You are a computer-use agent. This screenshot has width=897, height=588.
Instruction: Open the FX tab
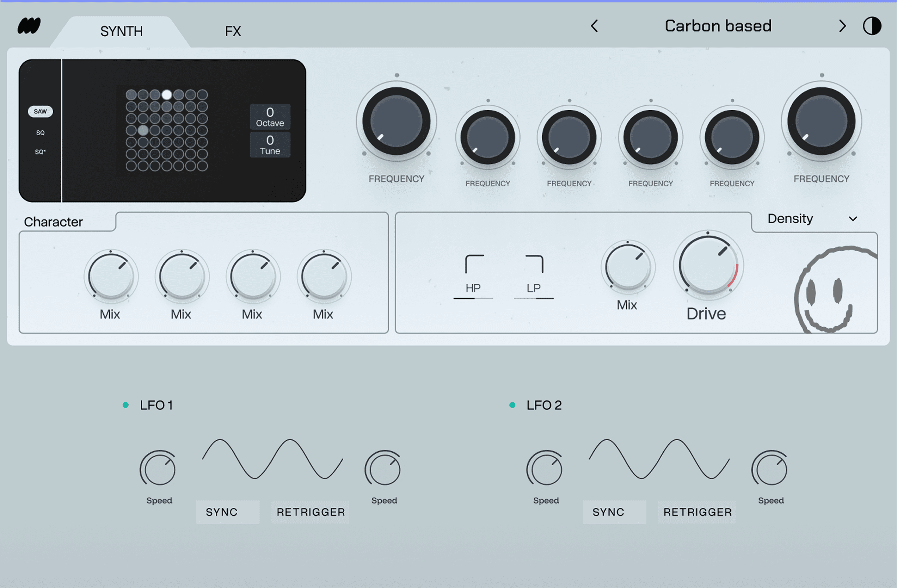pos(233,31)
